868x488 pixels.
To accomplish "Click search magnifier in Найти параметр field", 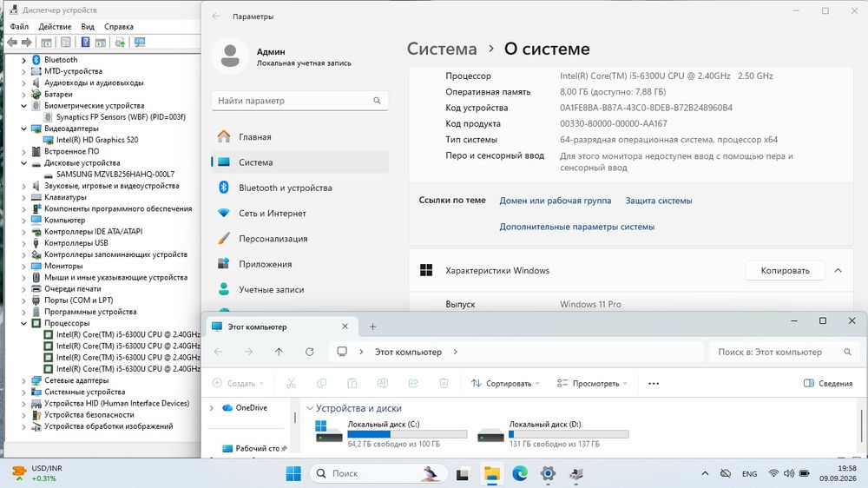I will (377, 101).
